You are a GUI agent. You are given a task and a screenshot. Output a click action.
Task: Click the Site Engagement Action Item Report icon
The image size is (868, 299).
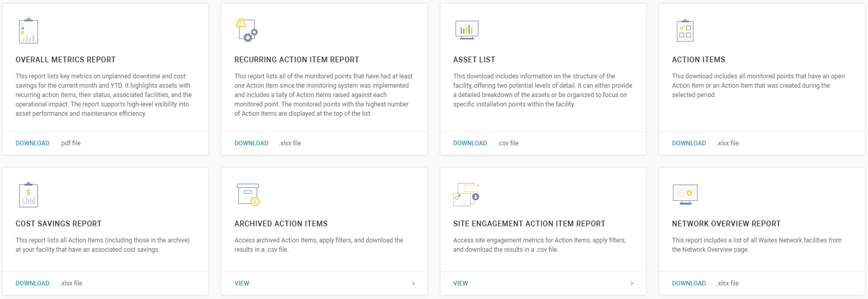coord(466,194)
